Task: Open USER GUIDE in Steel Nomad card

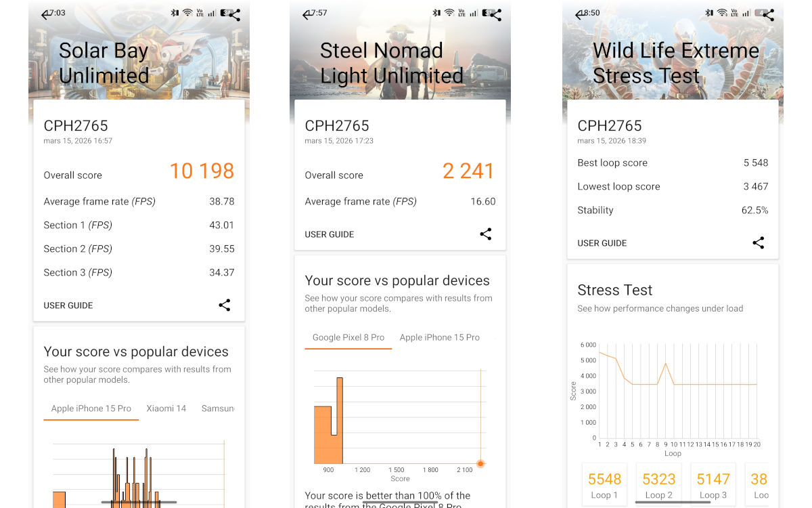Action: pos(330,234)
